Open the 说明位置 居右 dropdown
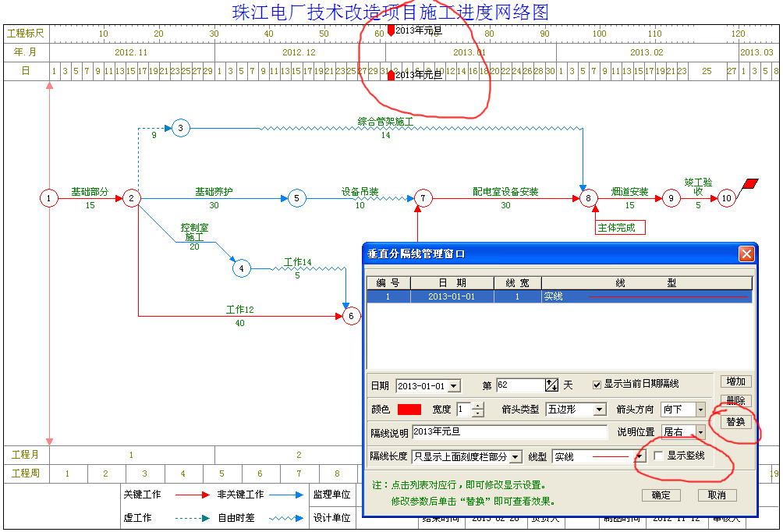This screenshot has width=783, height=532. click(700, 431)
